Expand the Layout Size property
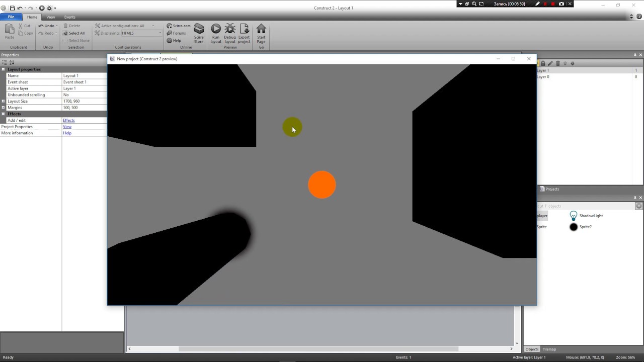 coord(3,101)
